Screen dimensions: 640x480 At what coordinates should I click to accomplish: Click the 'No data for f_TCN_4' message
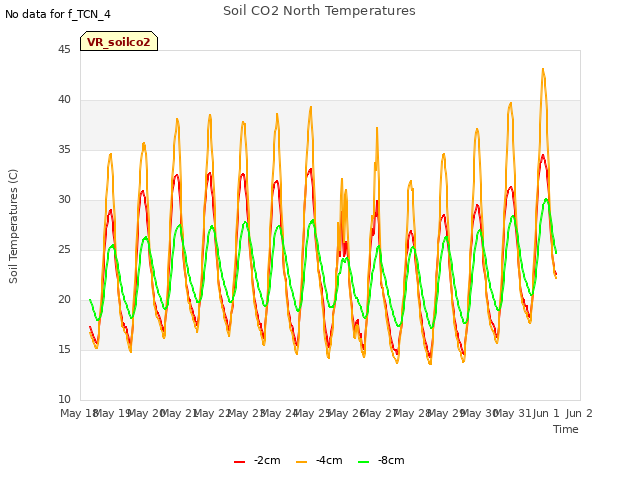click(x=58, y=14)
